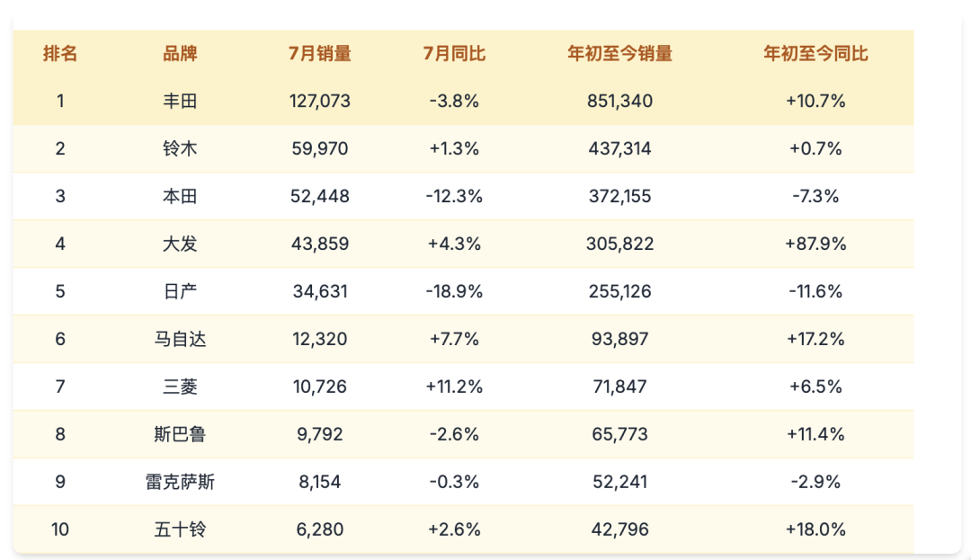971x560 pixels.
Task: Select the 马自达 brand cell
Action: (x=180, y=340)
